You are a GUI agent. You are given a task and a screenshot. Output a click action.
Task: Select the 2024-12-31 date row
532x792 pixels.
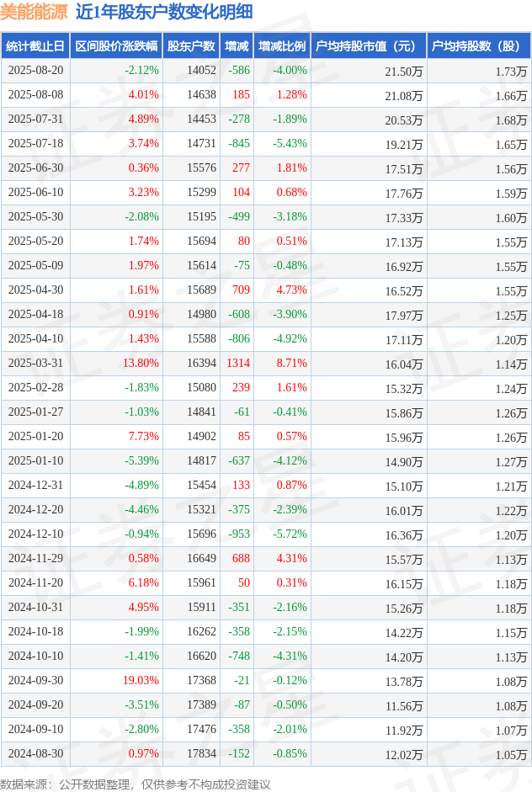35,486
